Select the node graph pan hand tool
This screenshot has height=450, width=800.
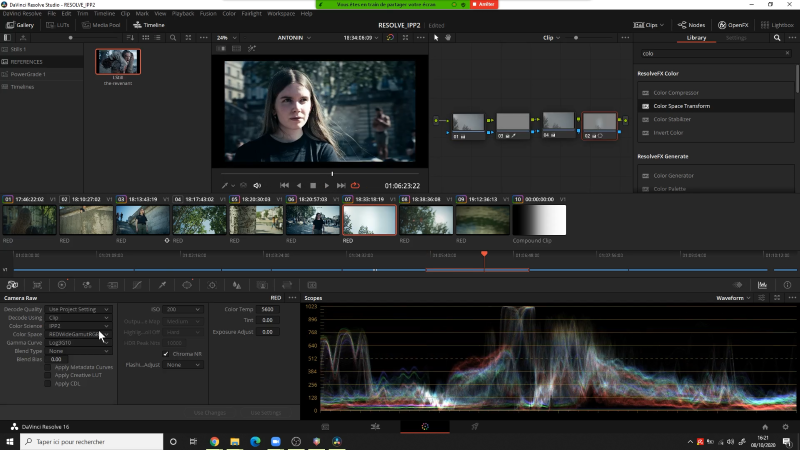pos(448,38)
